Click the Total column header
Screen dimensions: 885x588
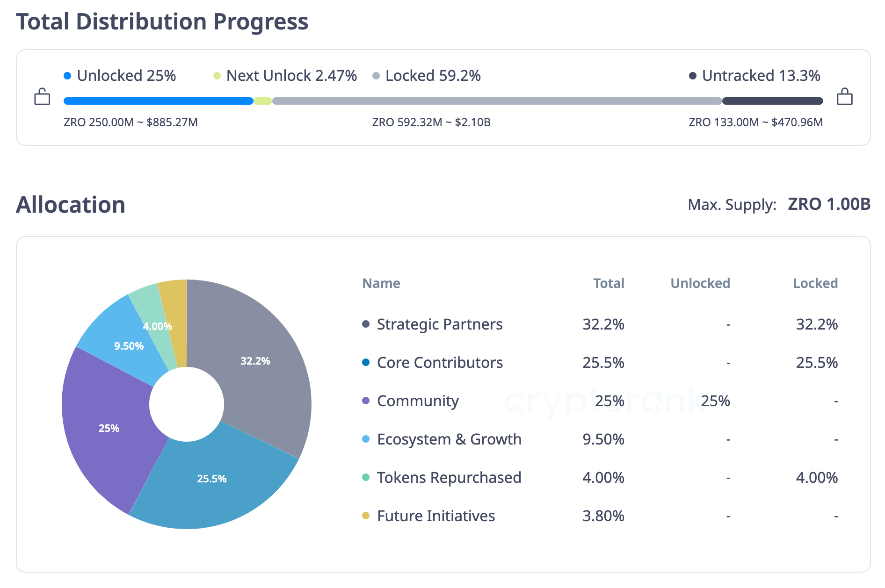pos(609,283)
